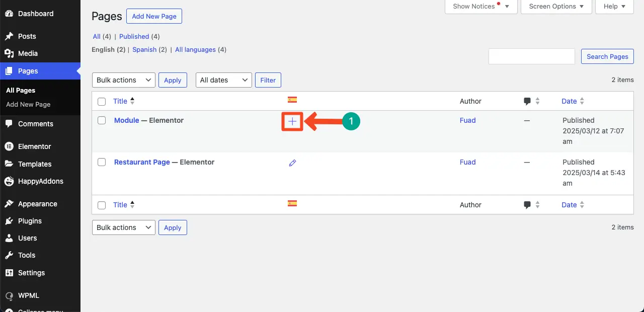The height and width of the screenshot is (312, 644).
Task: Click the search pages input field
Action: click(532, 56)
